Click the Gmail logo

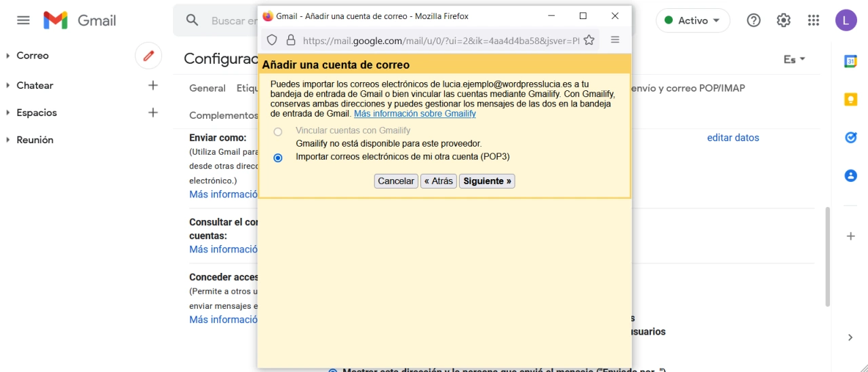(x=80, y=20)
